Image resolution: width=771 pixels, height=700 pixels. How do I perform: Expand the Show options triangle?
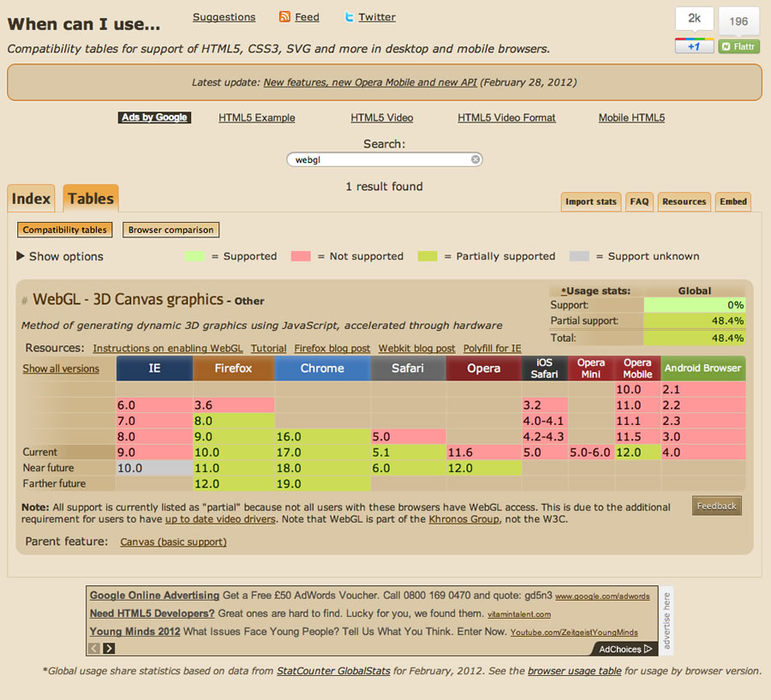tap(21, 256)
